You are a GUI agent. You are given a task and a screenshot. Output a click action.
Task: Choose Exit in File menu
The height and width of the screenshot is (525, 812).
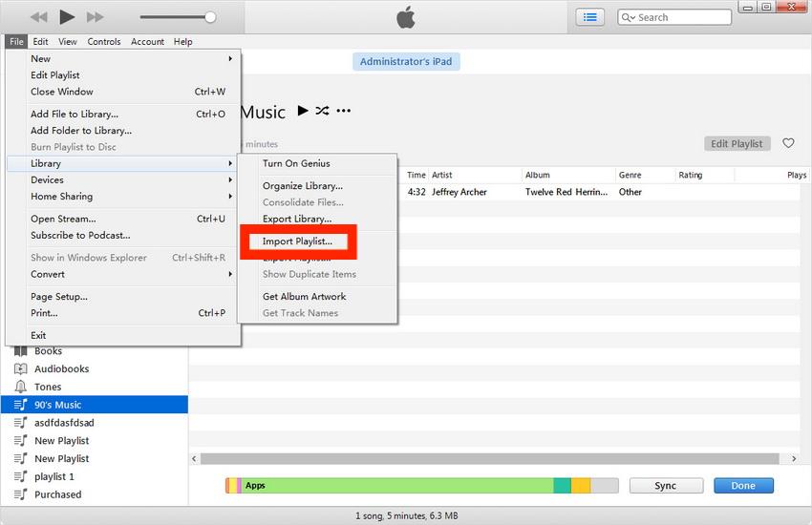[x=123, y=335]
